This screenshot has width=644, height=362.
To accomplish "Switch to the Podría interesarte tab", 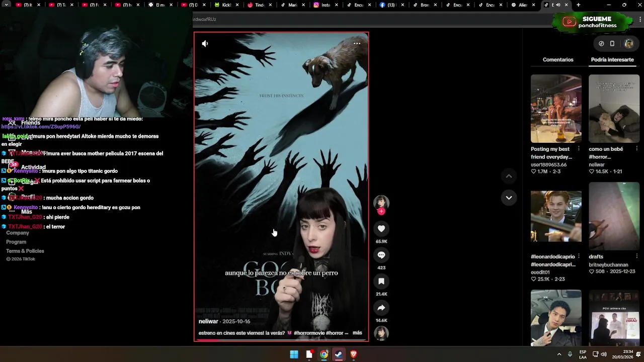I will pos(612,59).
